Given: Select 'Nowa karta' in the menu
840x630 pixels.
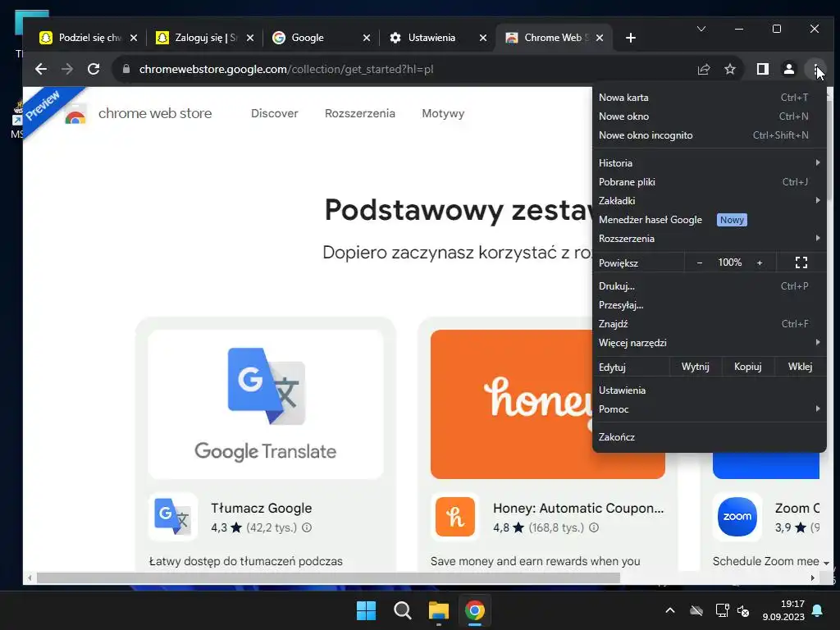Looking at the screenshot, I should point(709,98).
